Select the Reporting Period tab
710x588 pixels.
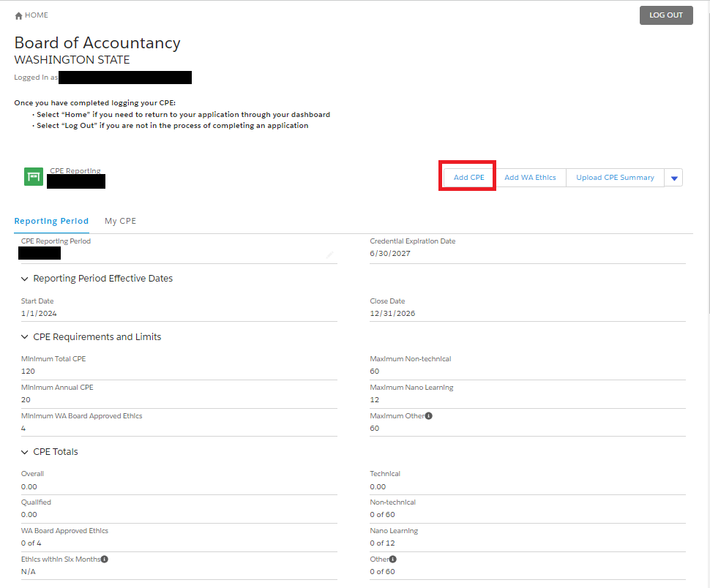(x=51, y=221)
